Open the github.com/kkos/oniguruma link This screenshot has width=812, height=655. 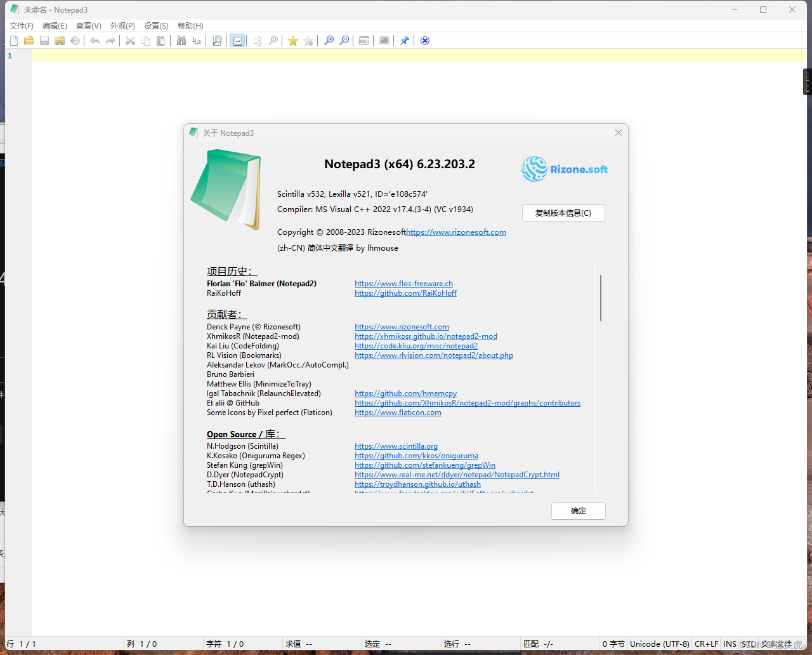416,456
